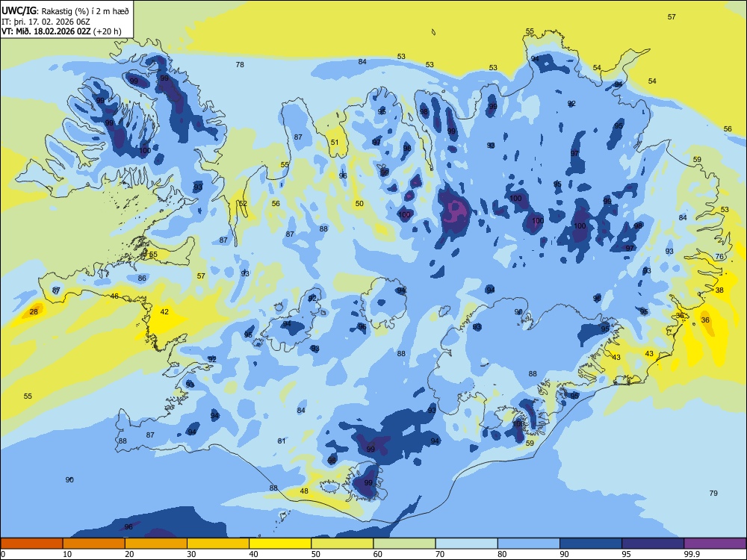The height and width of the screenshot is (560, 747).
Task: Click the purple legend swatch above 99.9
Action: [x=715, y=544]
